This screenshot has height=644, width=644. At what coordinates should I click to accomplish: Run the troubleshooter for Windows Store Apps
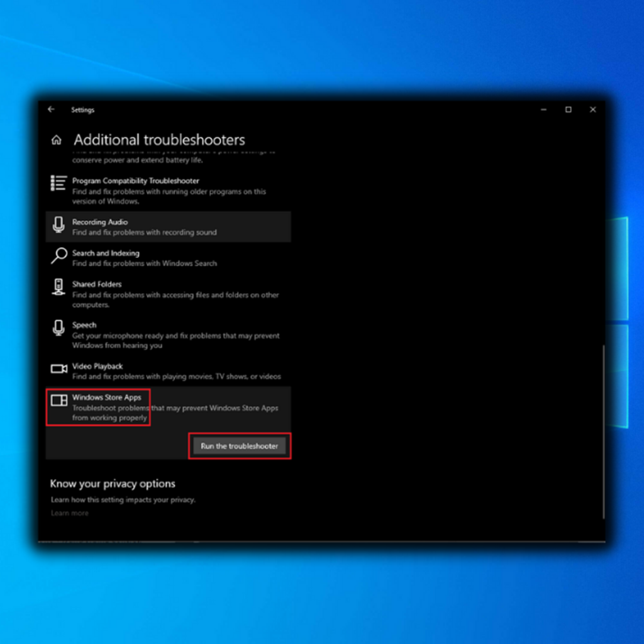(x=239, y=446)
